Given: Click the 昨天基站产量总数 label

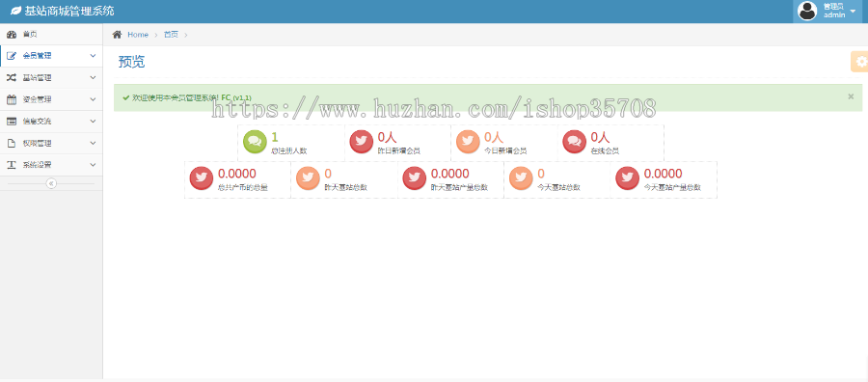Looking at the screenshot, I should coord(459,187).
